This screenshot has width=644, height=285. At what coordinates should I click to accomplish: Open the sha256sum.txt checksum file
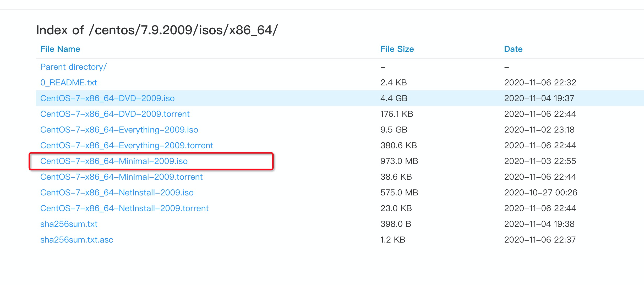(69, 224)
